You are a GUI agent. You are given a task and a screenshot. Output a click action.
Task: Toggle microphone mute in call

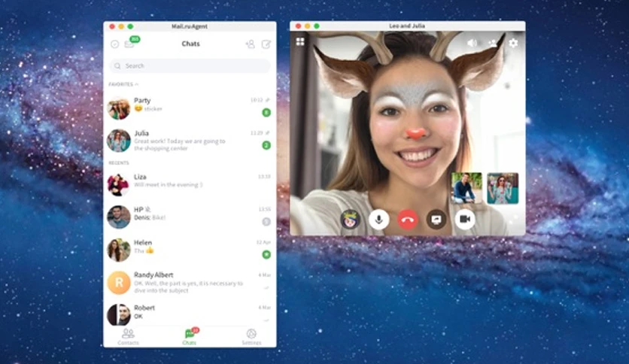click(x=378, y=220)
